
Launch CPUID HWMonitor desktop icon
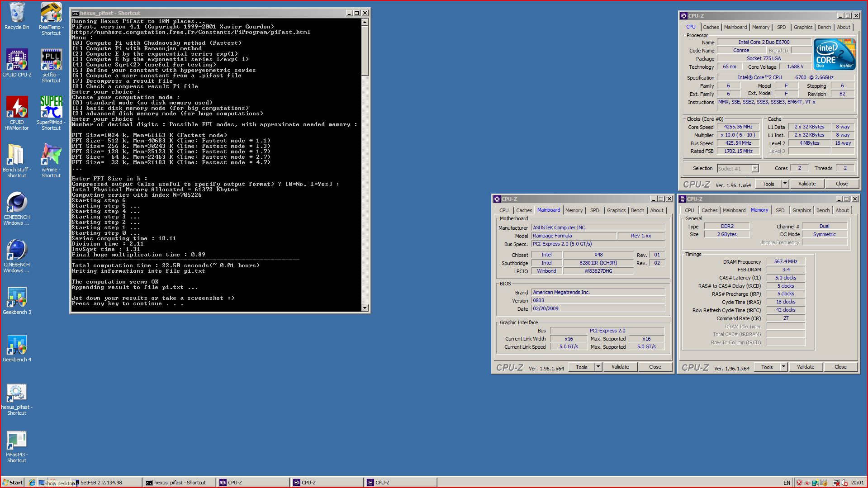[17, 114]
